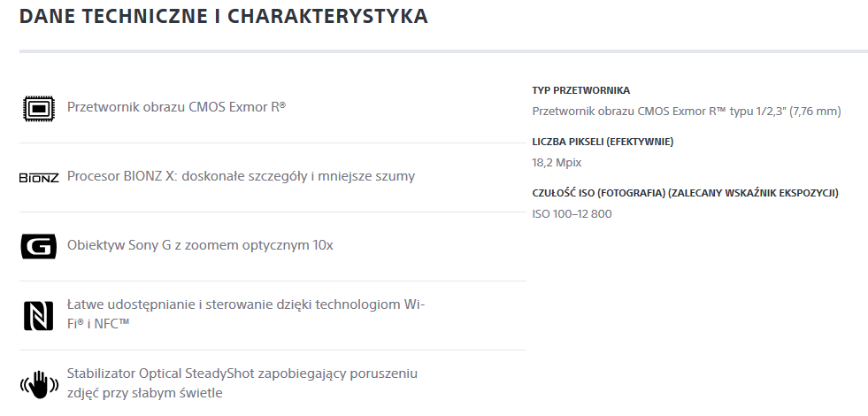
Task: Click the BIONZ processor logo icon
Action: coord(39,178)
